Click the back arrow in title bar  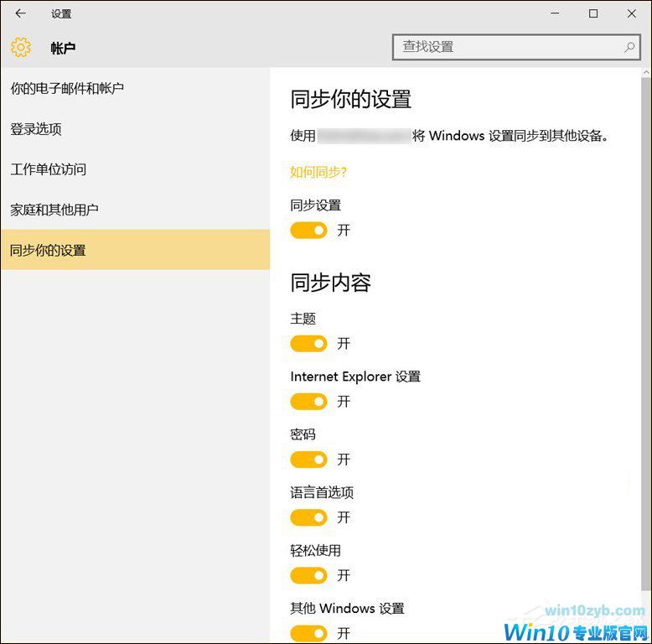pos(20,13)
